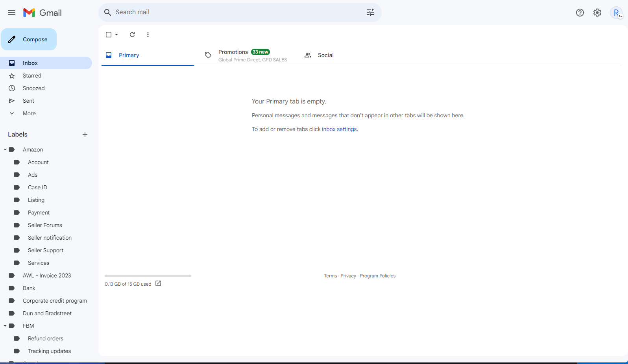Open the Ads label
Screen dimensions: 628x364
point(33,175)
